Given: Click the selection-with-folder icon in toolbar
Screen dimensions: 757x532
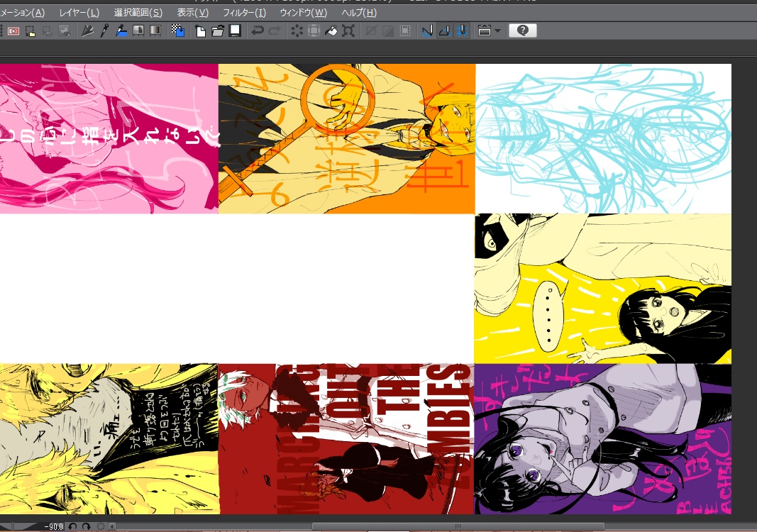Looking at the screenshot, I should coord(31,31).
